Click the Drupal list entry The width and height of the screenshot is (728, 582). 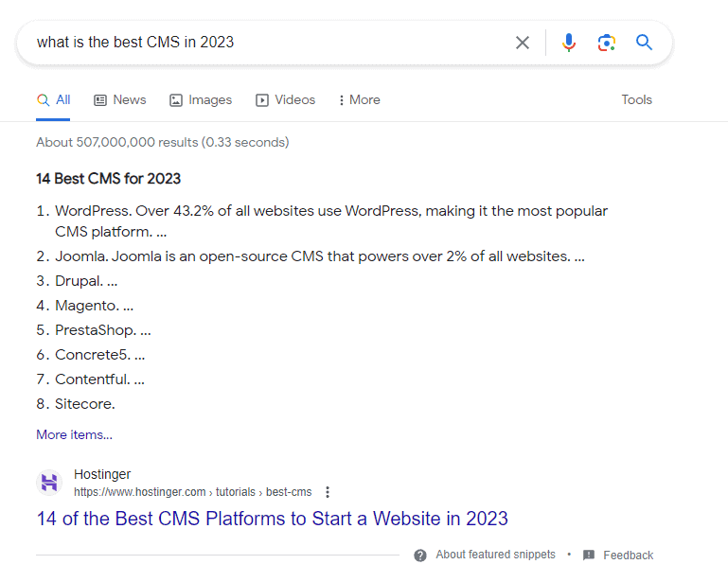[86, 281]
